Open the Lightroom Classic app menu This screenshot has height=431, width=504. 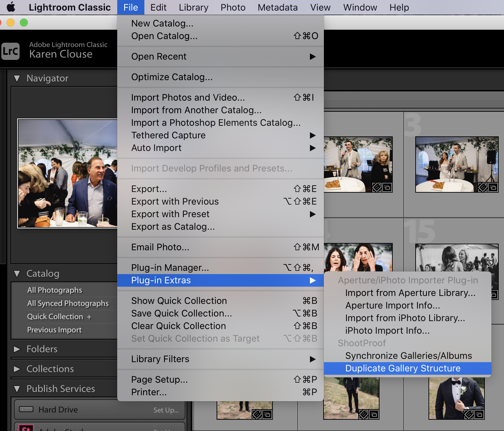coord(70,7)
